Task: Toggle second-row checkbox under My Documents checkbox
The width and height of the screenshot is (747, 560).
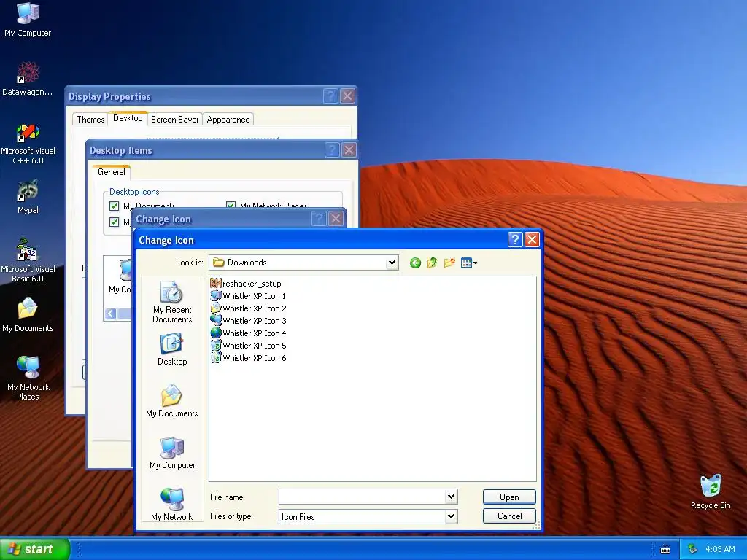Action: (x=114, y=222)
